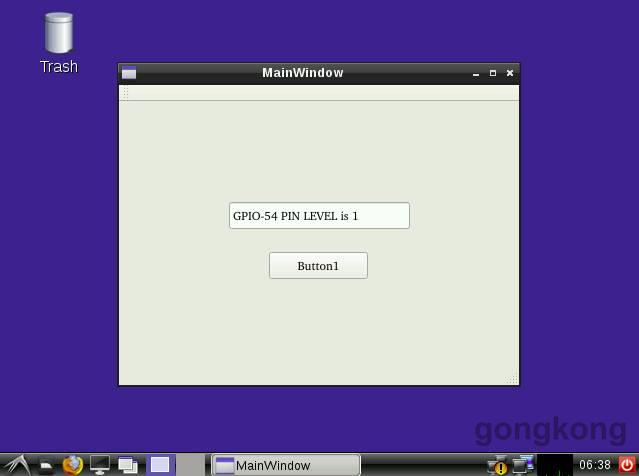Open the network connections tray icon

point(523,465)
